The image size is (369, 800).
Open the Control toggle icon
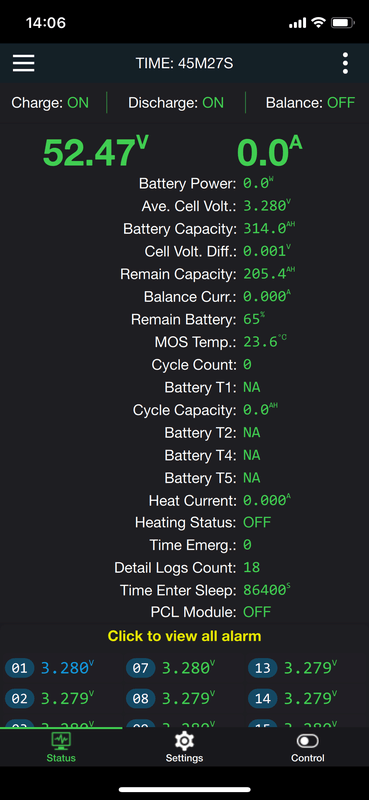pyautogui.click(x=307, y=741)
